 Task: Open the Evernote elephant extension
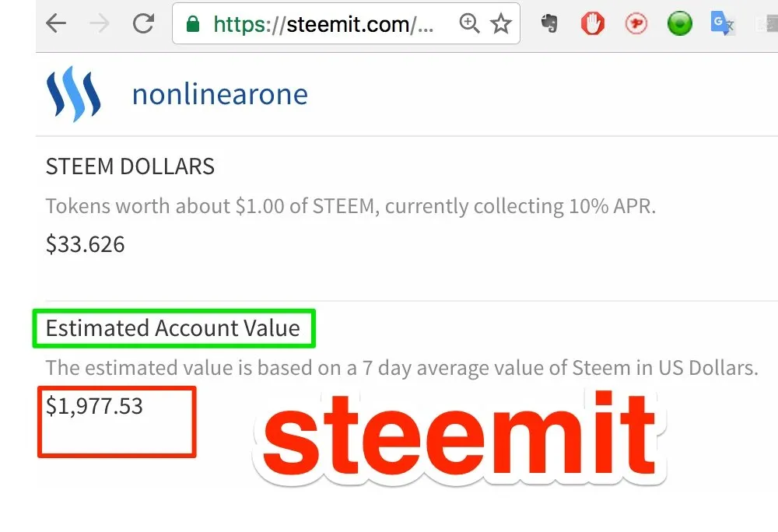[549, 23]
